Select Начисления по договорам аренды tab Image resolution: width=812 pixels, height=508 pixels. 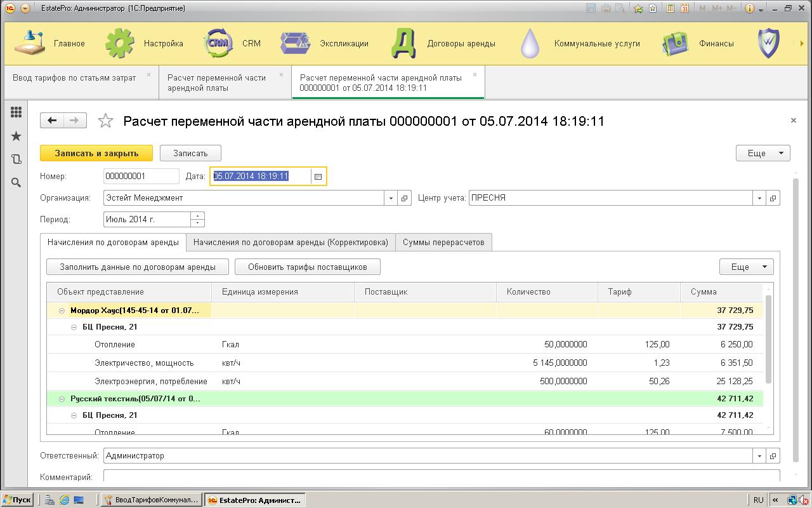pyautogui.click(x=113, y=242)
